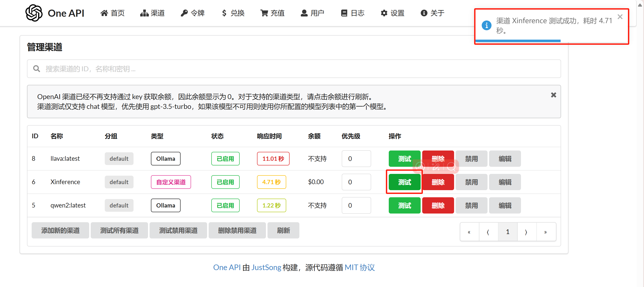This screenshot has height=287, width=644.
Task: Go to first page with « button
Action: point(469,232)
